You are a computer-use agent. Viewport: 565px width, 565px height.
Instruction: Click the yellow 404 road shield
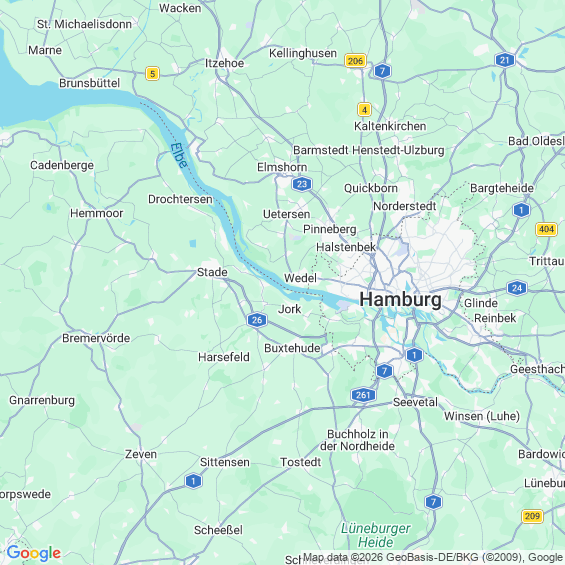tap(547, 229)
